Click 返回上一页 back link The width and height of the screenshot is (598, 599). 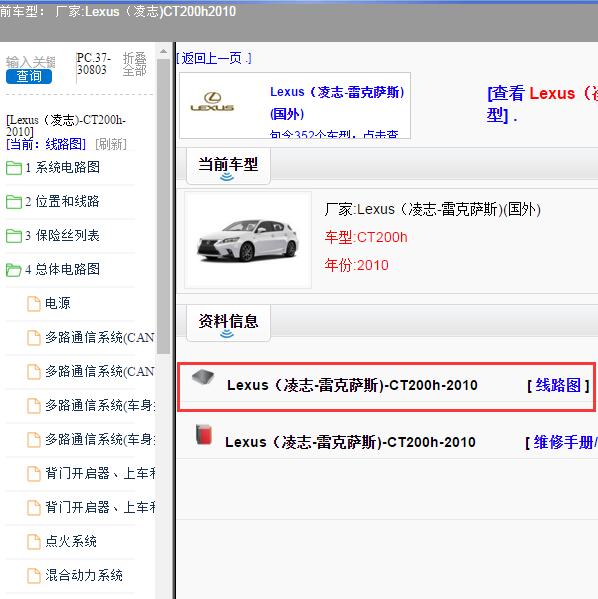click(x=214, y=58)
